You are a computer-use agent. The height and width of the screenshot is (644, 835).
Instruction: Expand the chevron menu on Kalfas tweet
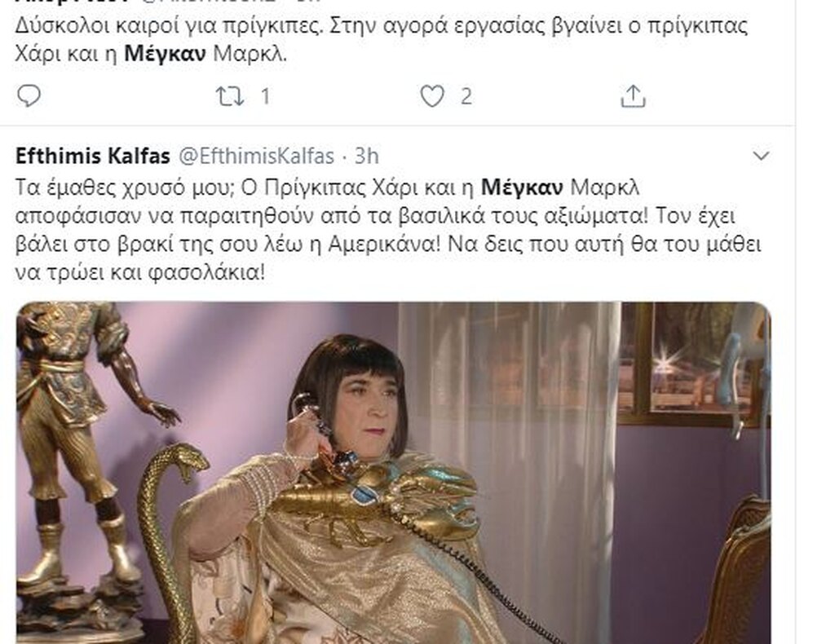[762, 156]
